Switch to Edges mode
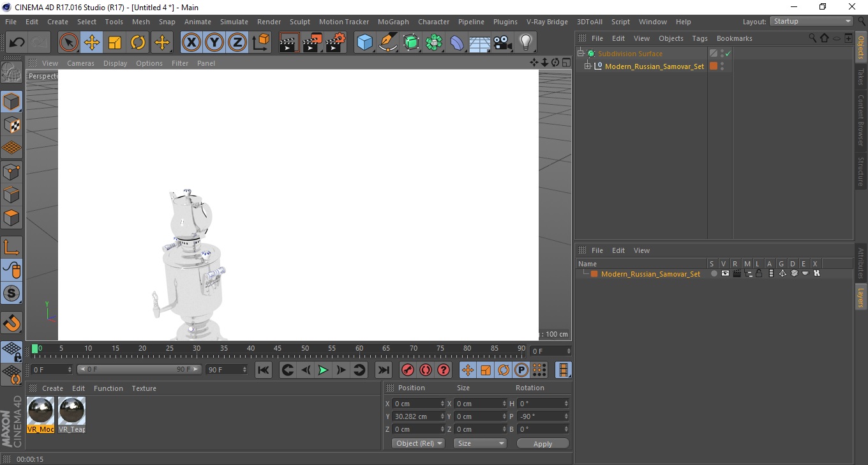The width and height of the screenshot is (868, 465). pyautogui.click(x=11, y=194)
